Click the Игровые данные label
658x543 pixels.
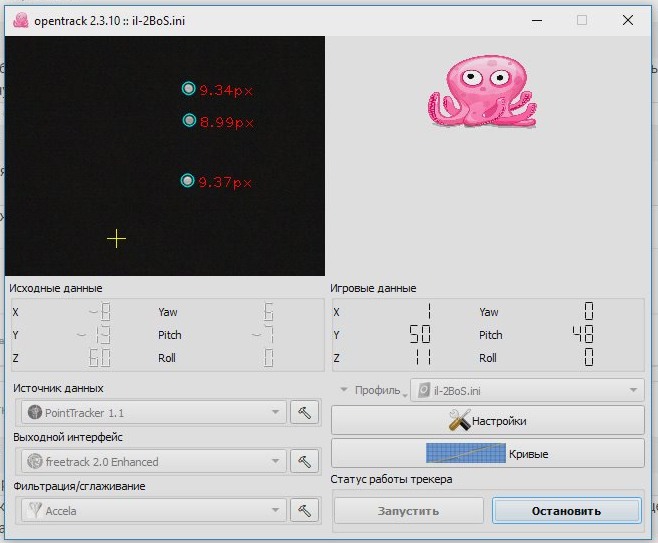pos(373,288)
